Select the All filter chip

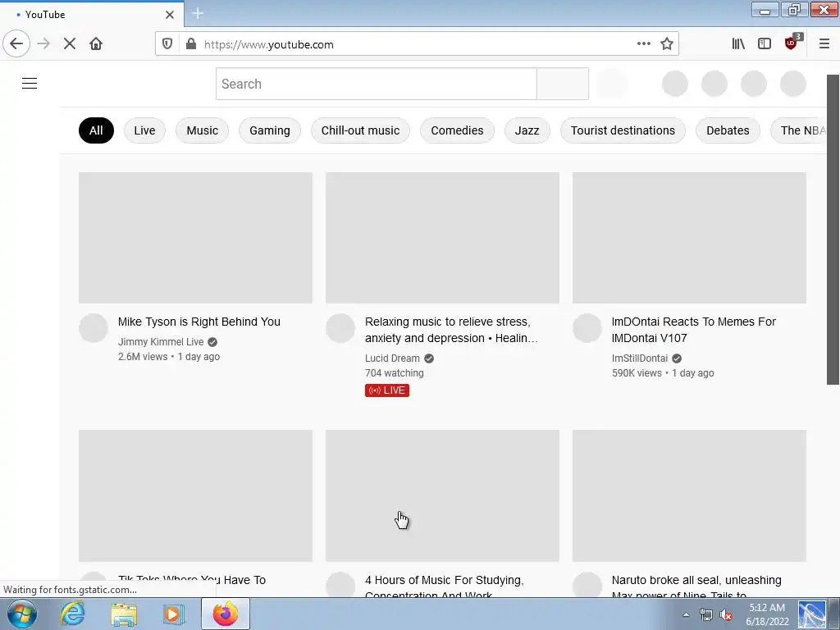[96, 130]
